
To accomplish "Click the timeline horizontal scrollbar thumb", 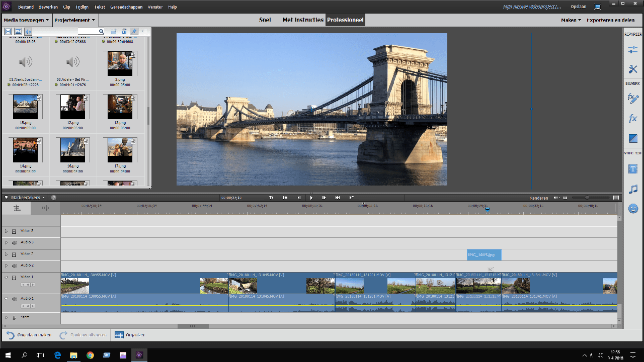I will click(x=193, y=326).
